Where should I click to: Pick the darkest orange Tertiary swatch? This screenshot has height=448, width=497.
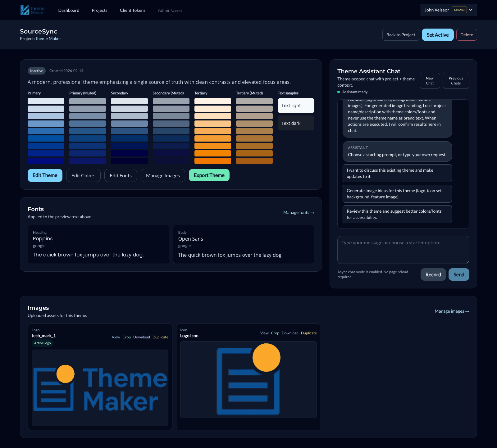[x=212, y=161]
